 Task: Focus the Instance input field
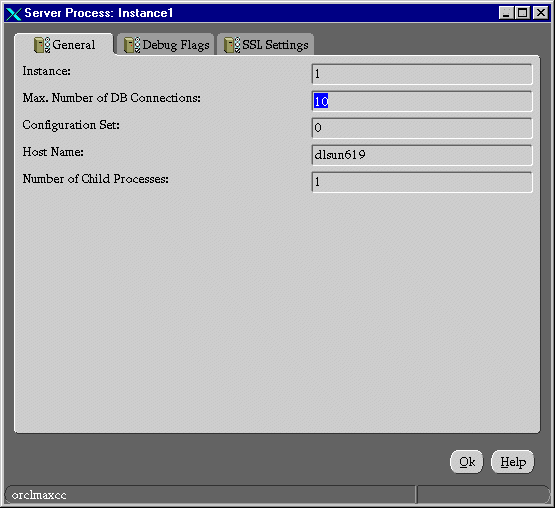(422, 74)
